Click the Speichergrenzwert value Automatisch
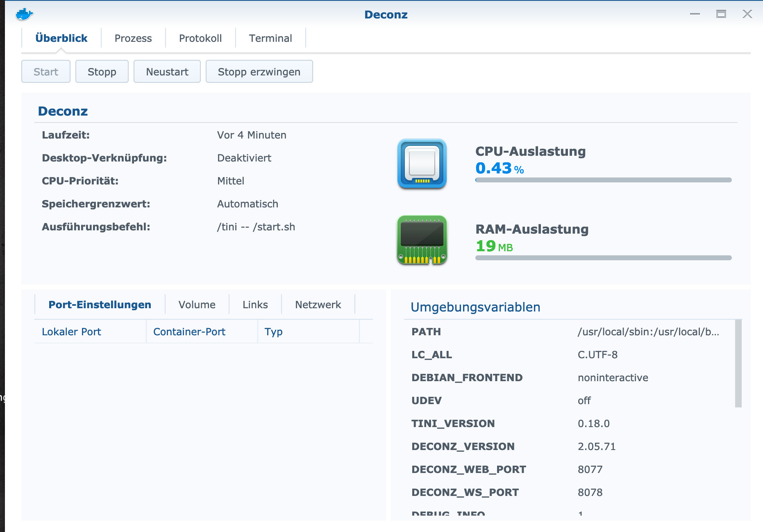 [248, 204]
